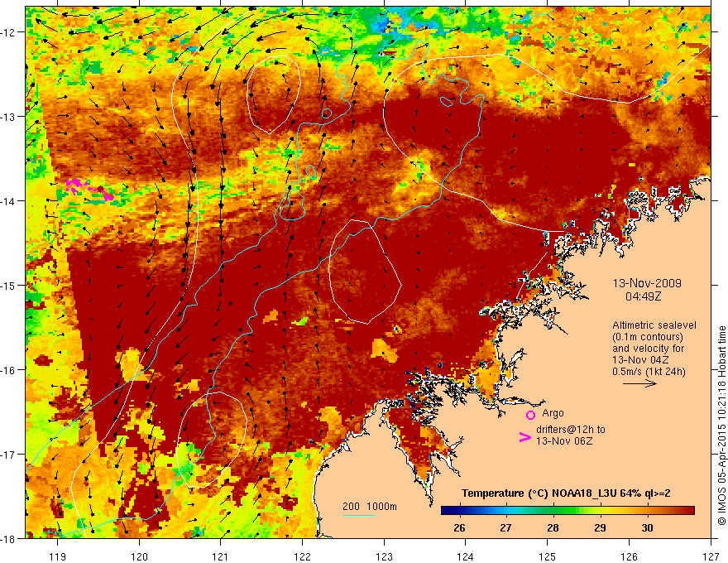Click the longitude axis label 125
Image resolution: width=728 pixels, height=563 pixels.
click(548, 556)
